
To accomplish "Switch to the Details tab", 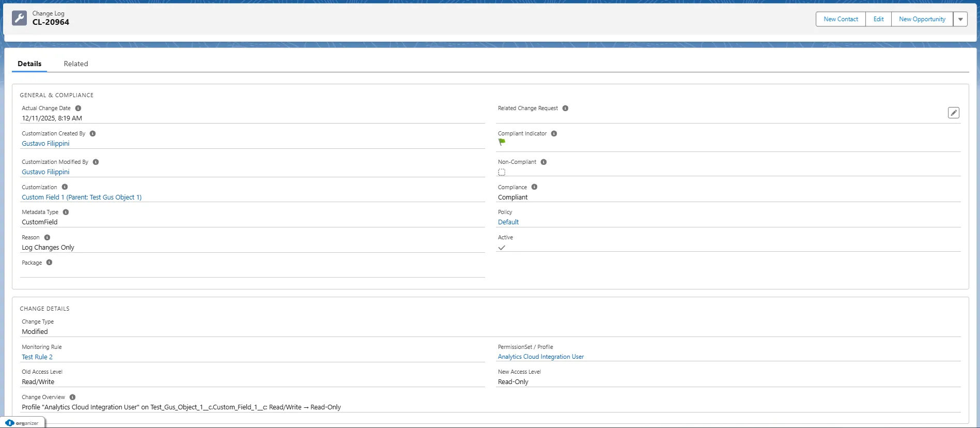I will pyautogui.click(x=29, y=64).
